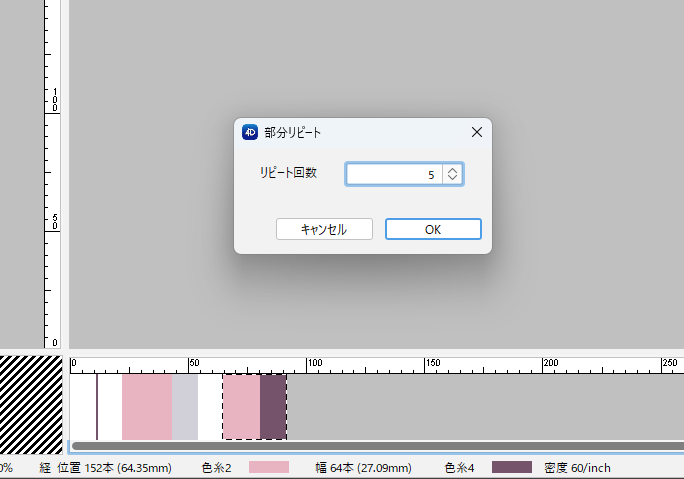The width and height of the screenshot is (684, 479).
Task: Click the diagonal striped weave thumbnail
Action: click(31, 405)
